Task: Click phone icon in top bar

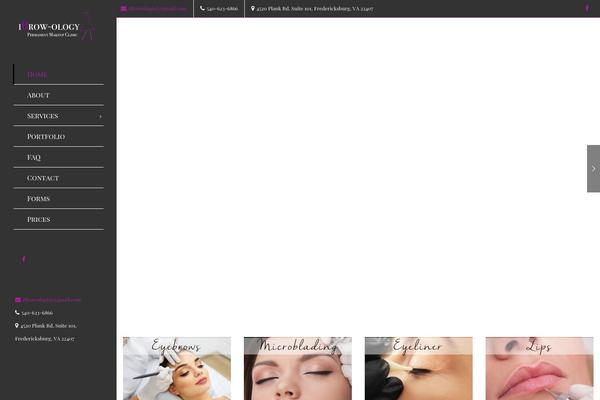Action: coord(202,8)
